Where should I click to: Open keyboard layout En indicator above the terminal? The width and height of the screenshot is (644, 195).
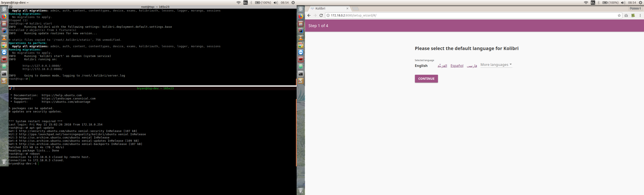coord(246,3)
